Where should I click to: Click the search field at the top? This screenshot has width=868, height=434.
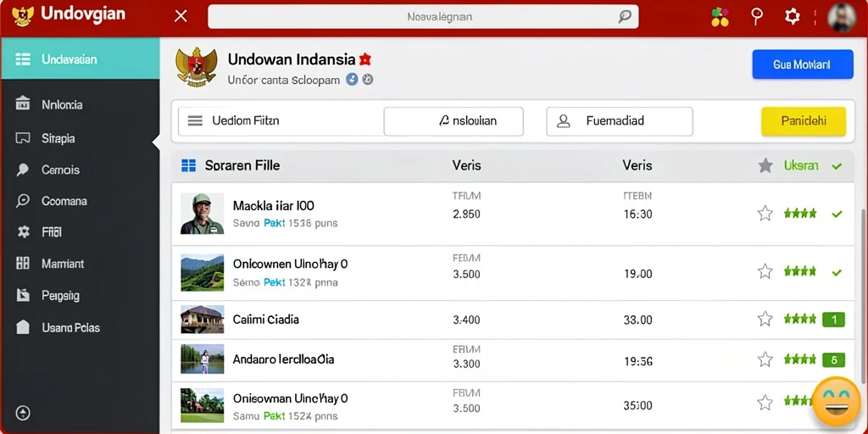tap(423, 17)
